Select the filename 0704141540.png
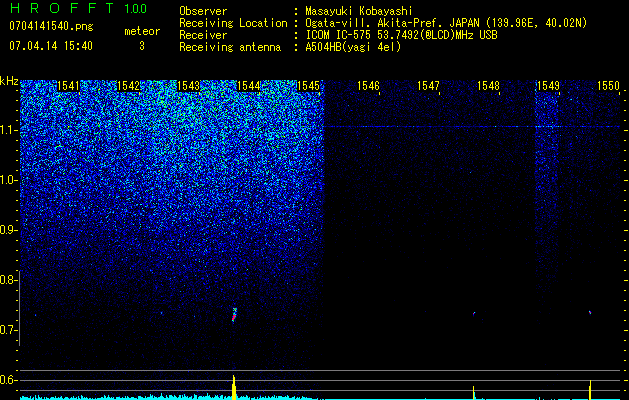The width and height of the screenshot is (629, 400). click(51, 26)
